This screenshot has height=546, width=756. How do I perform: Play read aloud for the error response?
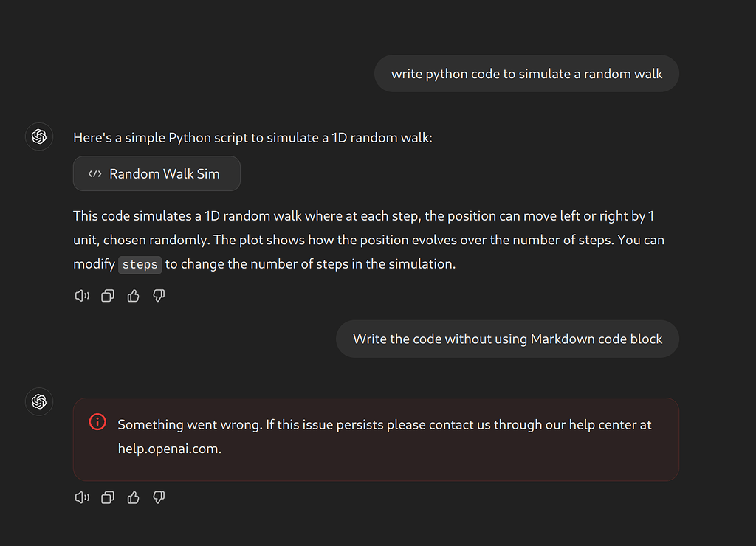point(82,497)
